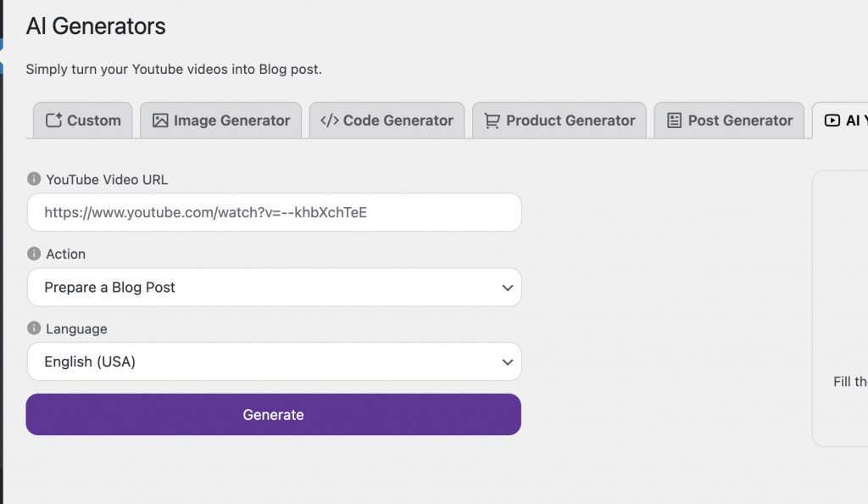Viewport: 868px width, 504px height.
Task: Open the Code Generator tab
Action: point(387,120)
